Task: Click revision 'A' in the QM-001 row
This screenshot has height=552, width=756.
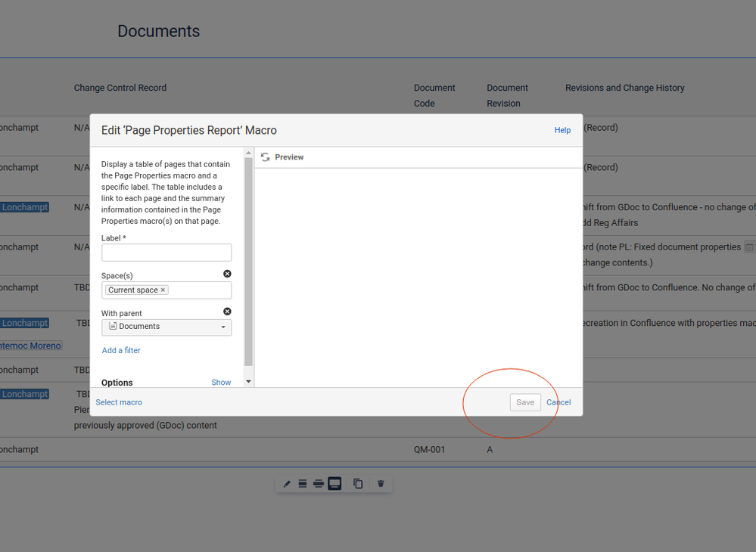Action: coord(490,449)
